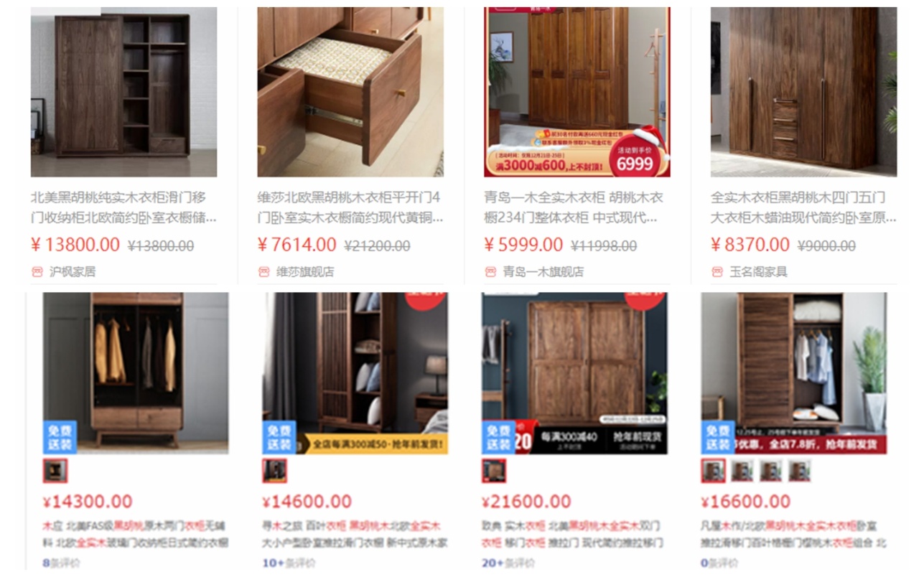
Task: Click 免费送装 badge on the ¥14300.00 wardrobe
Action: tap(60, 437)
